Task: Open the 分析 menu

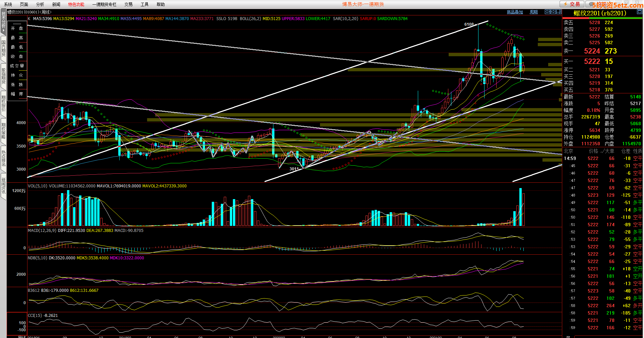Action: [x=40, y=4]
